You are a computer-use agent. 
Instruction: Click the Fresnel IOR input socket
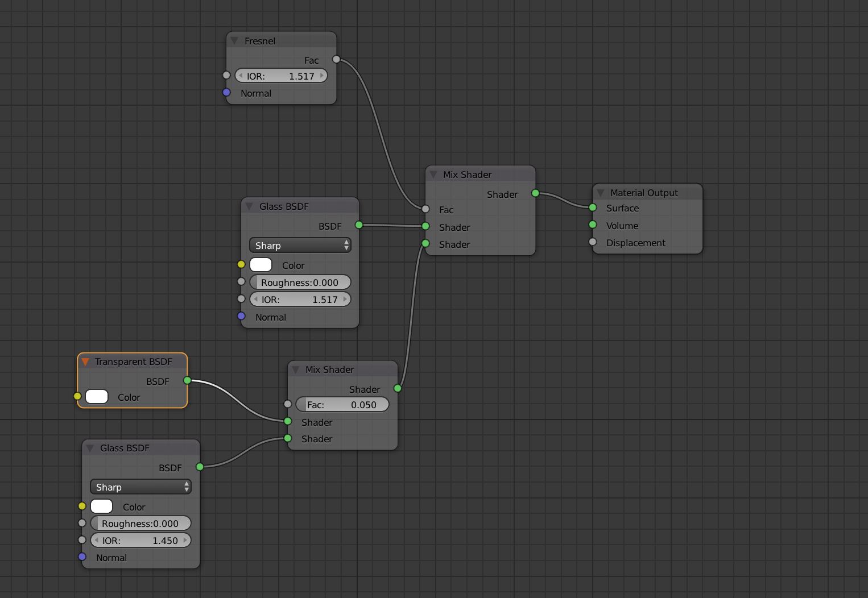(226, 75)
